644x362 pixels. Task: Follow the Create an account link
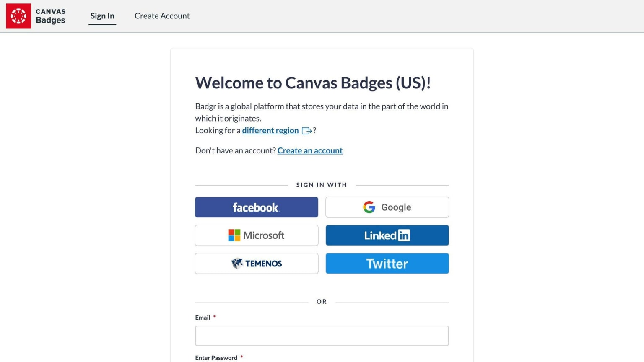coord(310,150)
